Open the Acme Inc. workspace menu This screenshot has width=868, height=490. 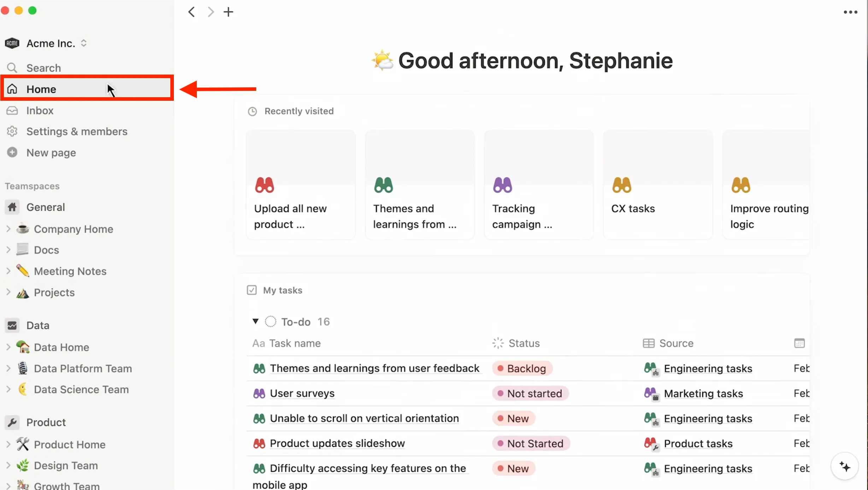[51, 43]
